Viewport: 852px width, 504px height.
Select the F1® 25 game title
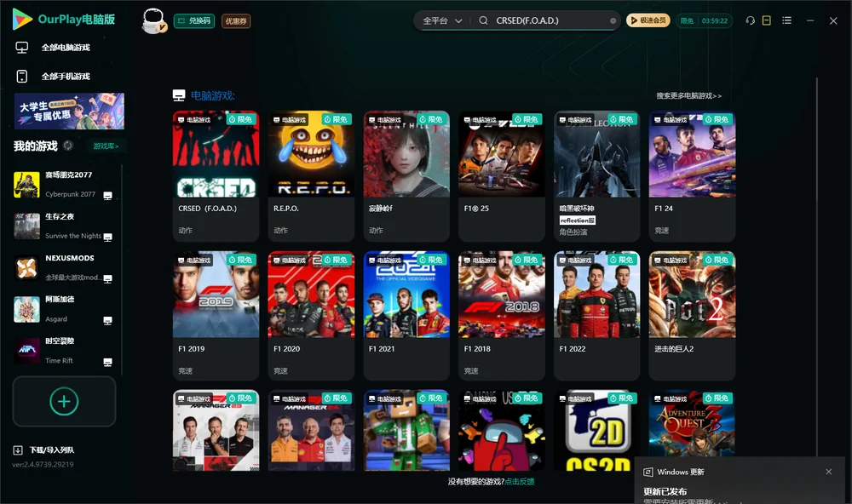(476, 209)
